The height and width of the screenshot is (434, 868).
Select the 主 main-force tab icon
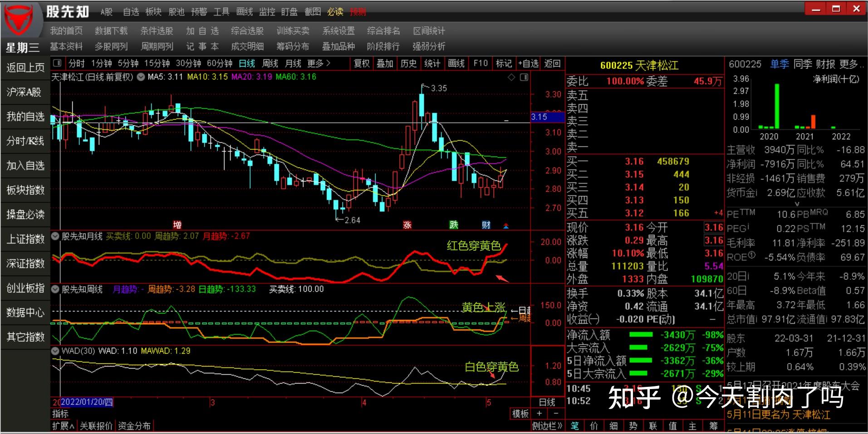[693, 426]
